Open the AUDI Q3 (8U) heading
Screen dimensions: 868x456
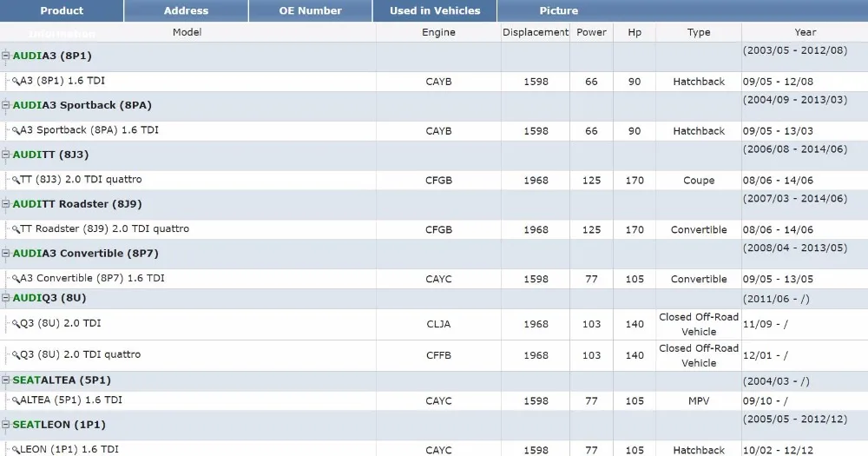pyautogui.click(x=49, y=298)
